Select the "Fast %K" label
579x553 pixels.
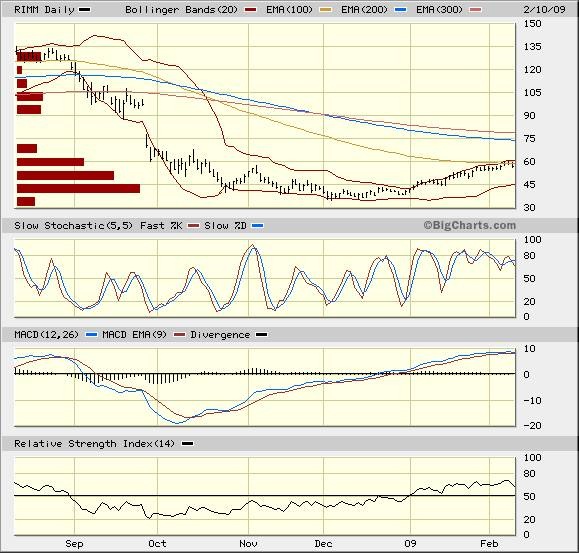coord(161,226)
